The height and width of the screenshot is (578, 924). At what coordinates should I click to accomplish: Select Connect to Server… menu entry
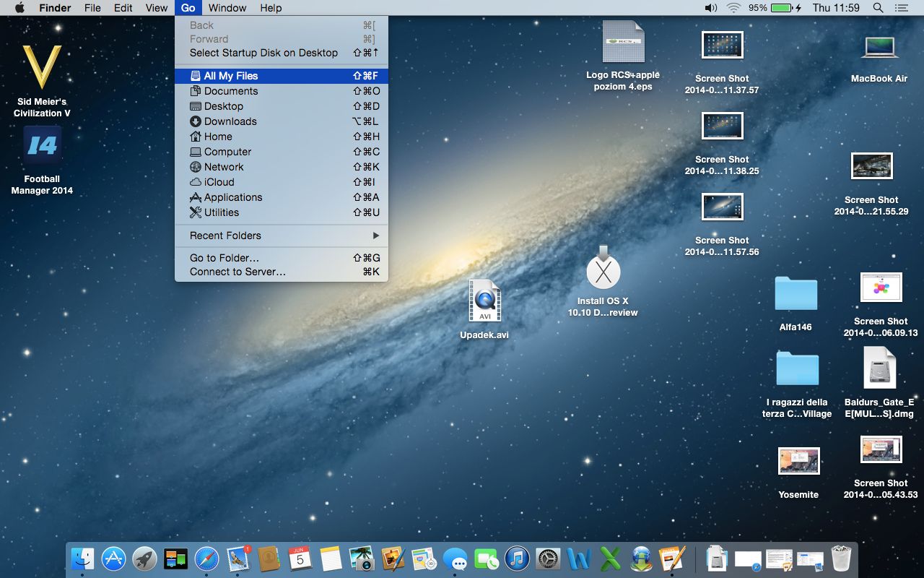(x=282, y=272)
